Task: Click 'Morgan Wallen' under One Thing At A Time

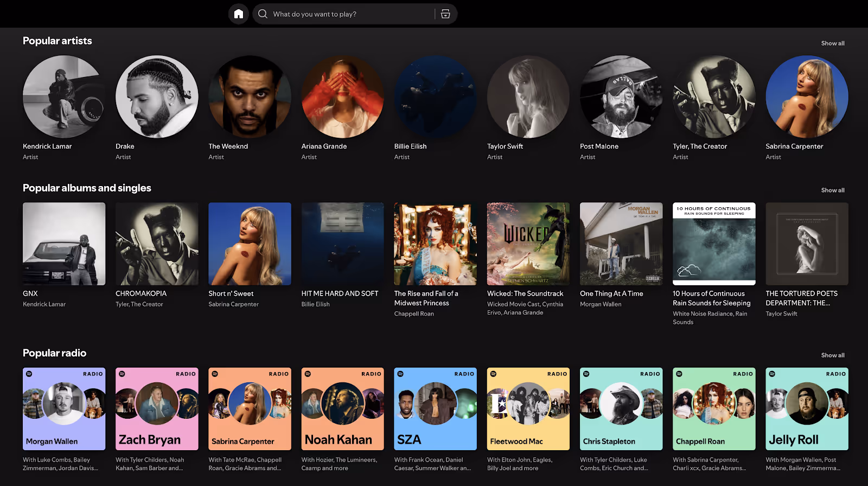Action: tap(601, 304)
